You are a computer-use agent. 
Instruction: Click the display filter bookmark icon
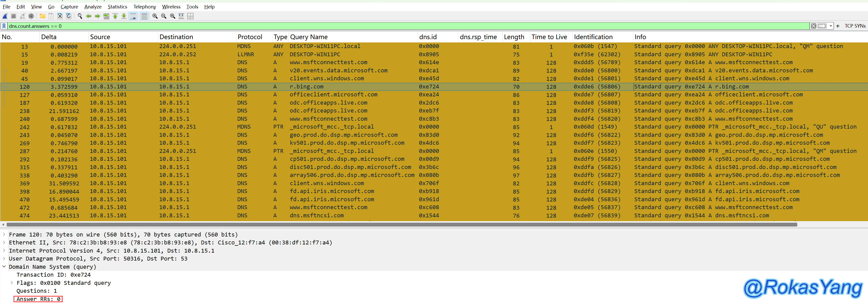4,26
